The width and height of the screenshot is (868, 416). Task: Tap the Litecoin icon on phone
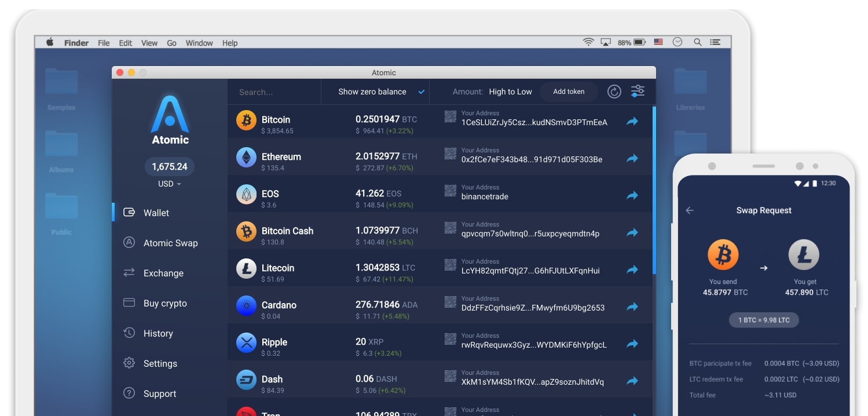point(804,255)
